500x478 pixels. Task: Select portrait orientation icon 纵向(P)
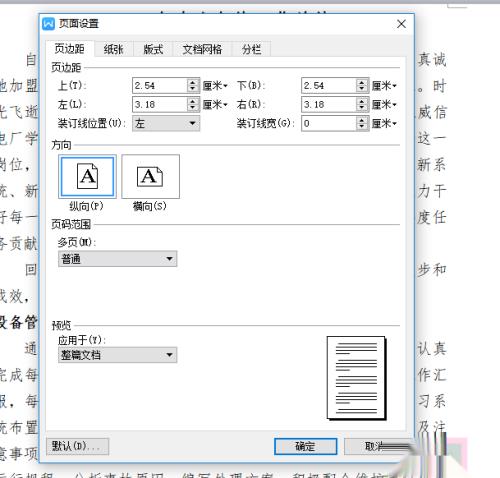coord(87,176)
